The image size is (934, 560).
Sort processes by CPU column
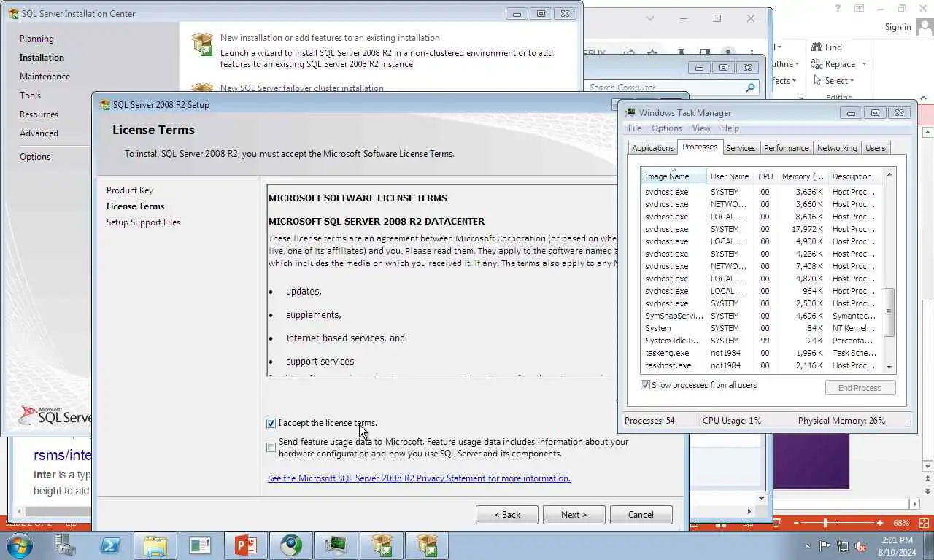point(765,176)
